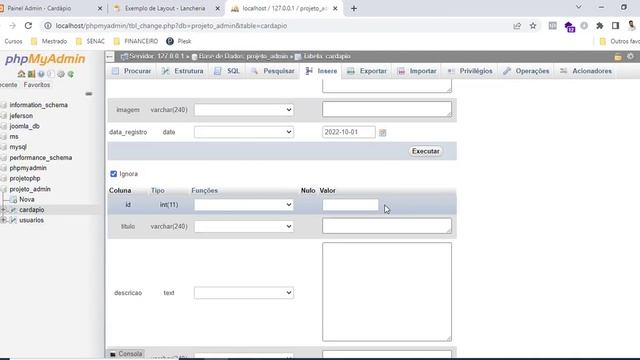The width and height of the screenshot is (640, 360).
Task: Click the grey circular extension icon
Action: pos(584,26)
